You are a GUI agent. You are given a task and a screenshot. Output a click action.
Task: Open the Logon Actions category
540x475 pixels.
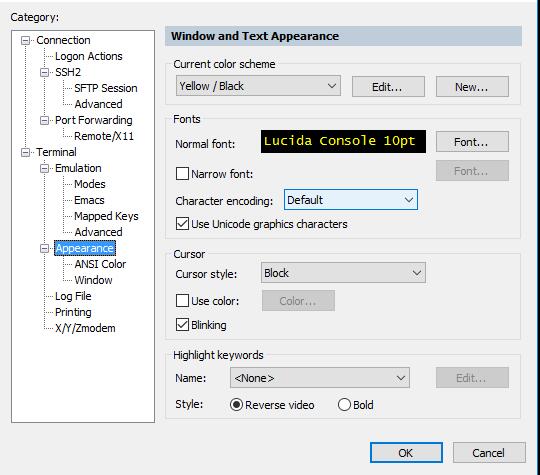(x=89, y=56)
